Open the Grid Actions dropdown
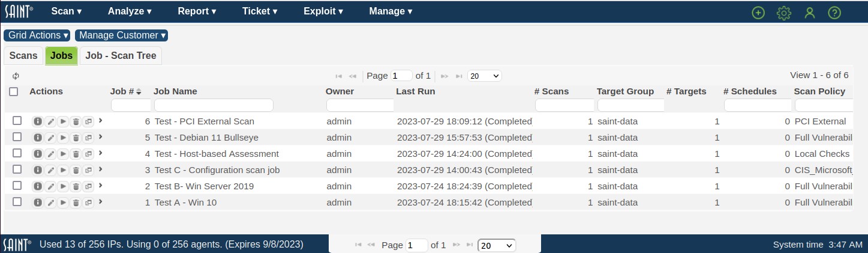868x253 pixels. [x=37, y=35]
